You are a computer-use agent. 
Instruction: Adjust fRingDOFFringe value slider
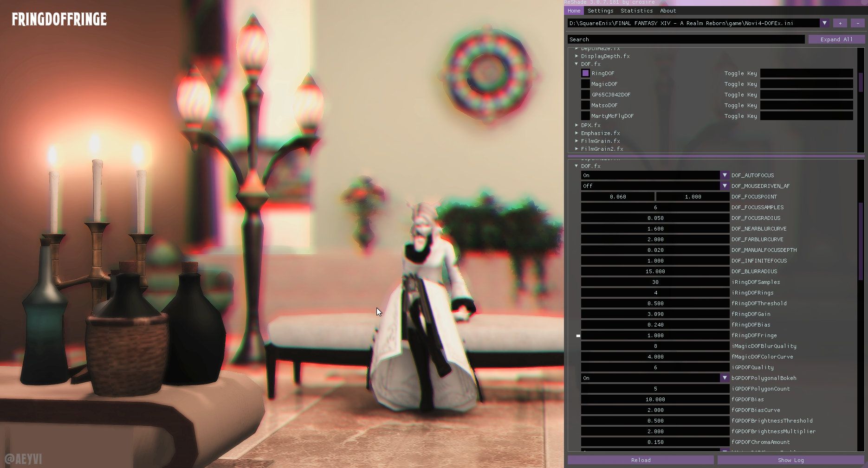click(655, 335)
